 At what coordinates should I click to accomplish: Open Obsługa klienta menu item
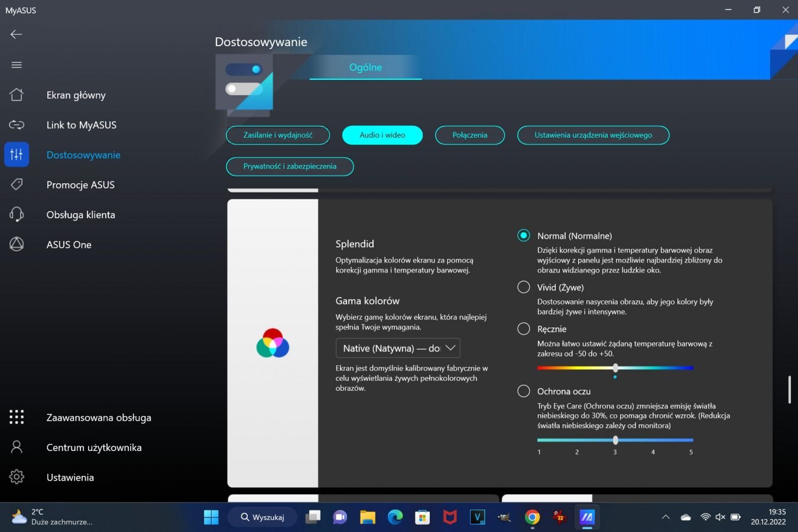[81, 215]
